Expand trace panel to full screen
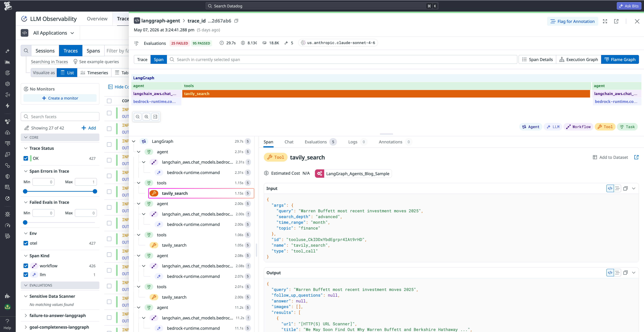Viewport: 644px width, 332px height. click(605, 21)
